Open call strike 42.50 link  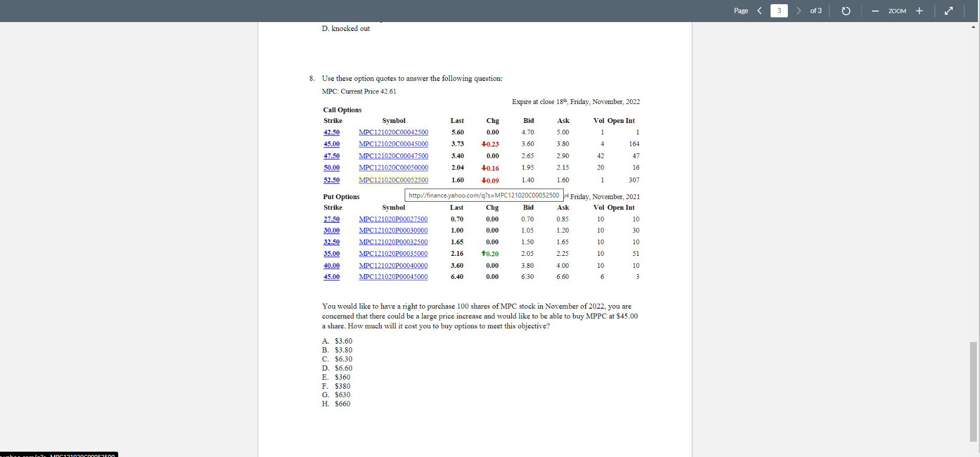click(x=331, y=132)
